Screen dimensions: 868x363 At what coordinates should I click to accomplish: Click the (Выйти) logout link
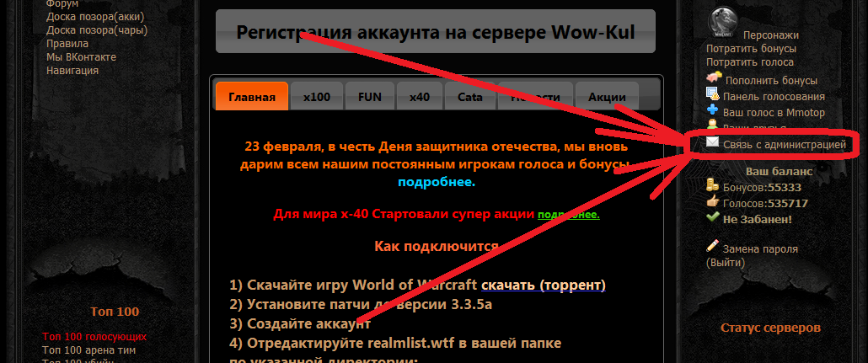[x=726, y=263]
